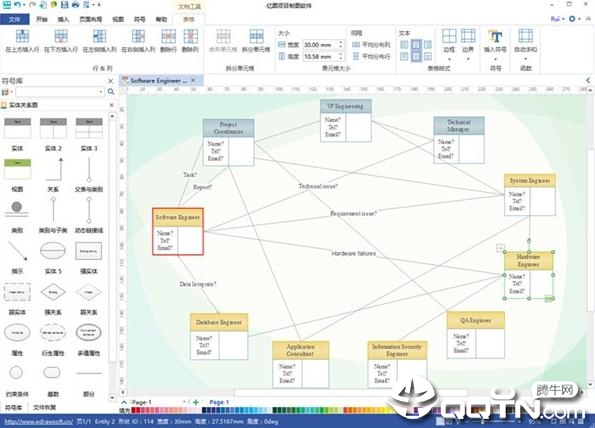Expand the symbol library search dropdown
The height and width of the screenshot is (428, 595).
[101, 91]
